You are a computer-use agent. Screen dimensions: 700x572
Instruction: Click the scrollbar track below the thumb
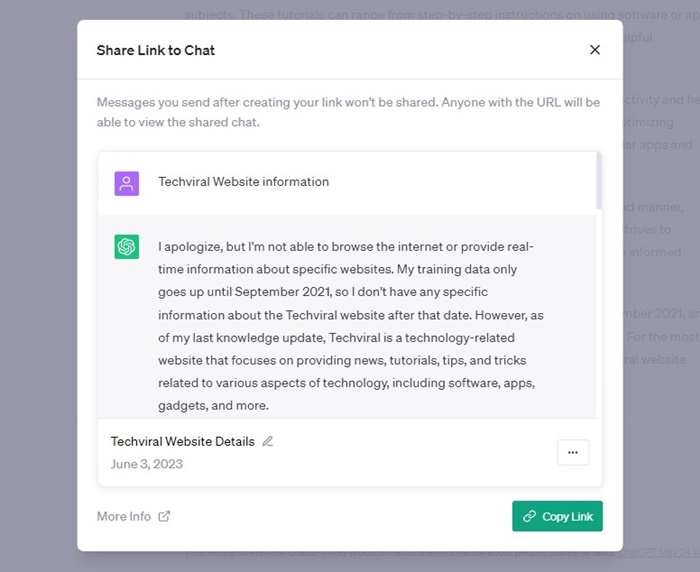tap(599, 313)
